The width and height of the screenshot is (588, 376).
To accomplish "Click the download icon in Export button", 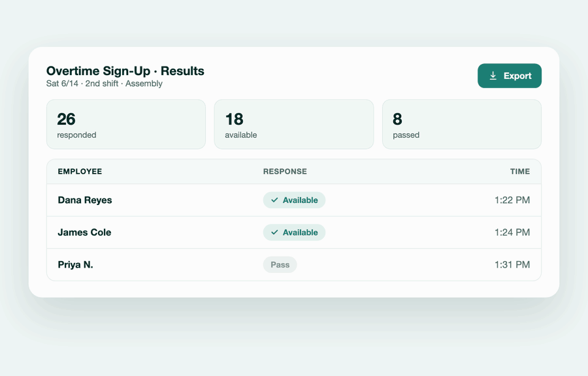I will click(493, 76).
